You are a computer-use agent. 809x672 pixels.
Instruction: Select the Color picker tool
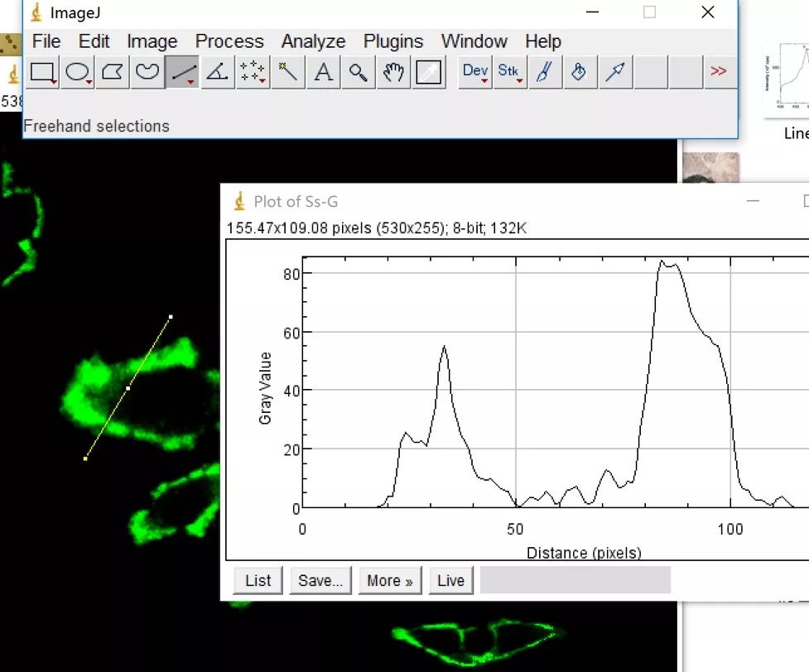(428, 72)
